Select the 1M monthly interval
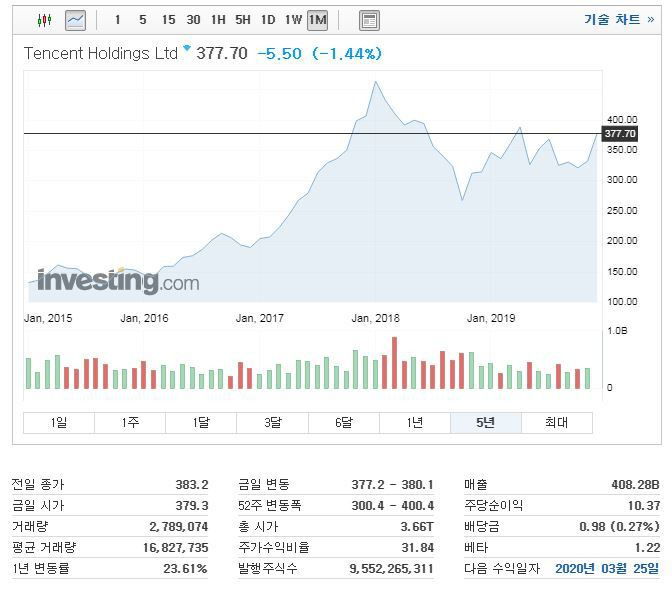The image size is (672, 593). click(x=318, y=20)
